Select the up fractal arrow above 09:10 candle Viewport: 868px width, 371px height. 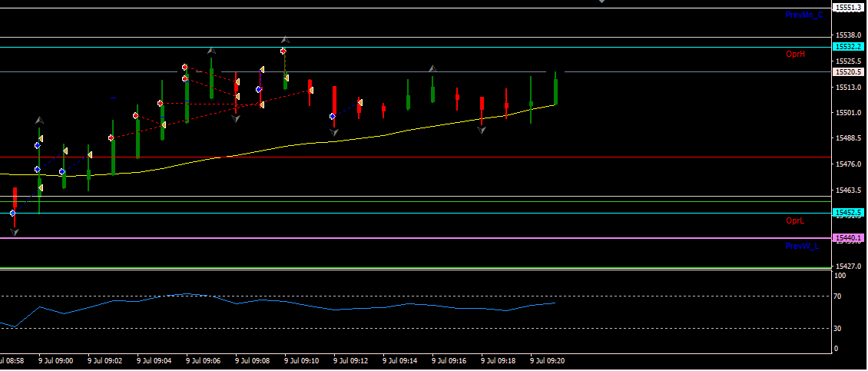pyautogui.click(x=284, y=40)
